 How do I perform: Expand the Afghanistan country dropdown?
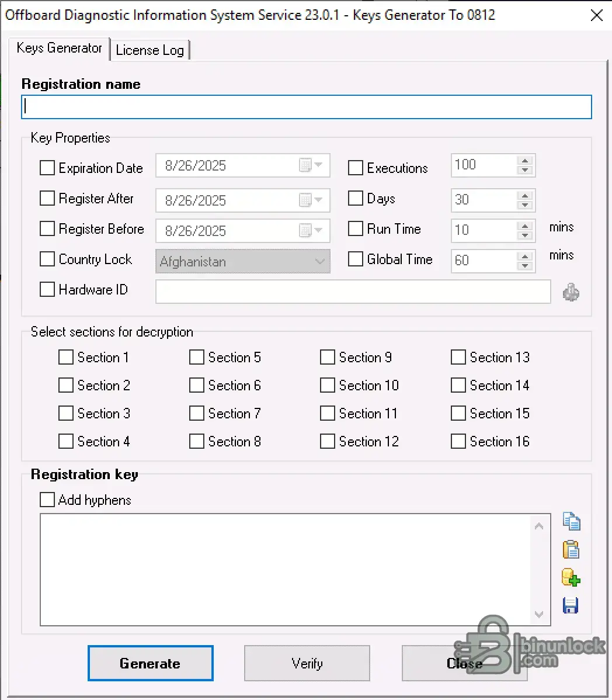[x=320, y=261]
